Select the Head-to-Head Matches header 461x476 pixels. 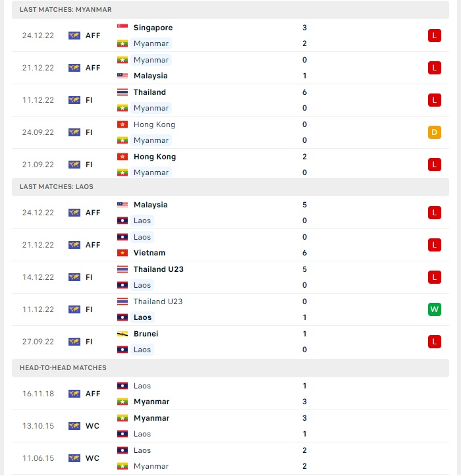tap(230, 368)
